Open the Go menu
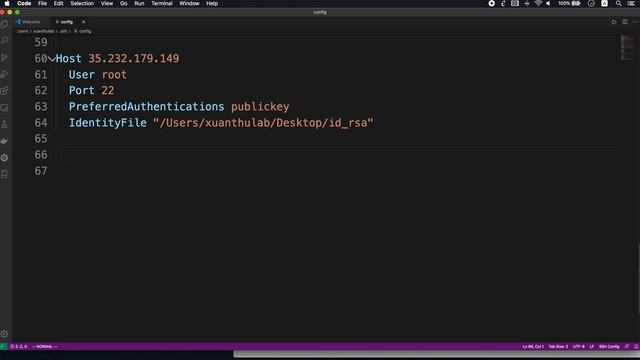Image resolution: width=640 pixels, height=360 pixels. [x=124, y=3]
